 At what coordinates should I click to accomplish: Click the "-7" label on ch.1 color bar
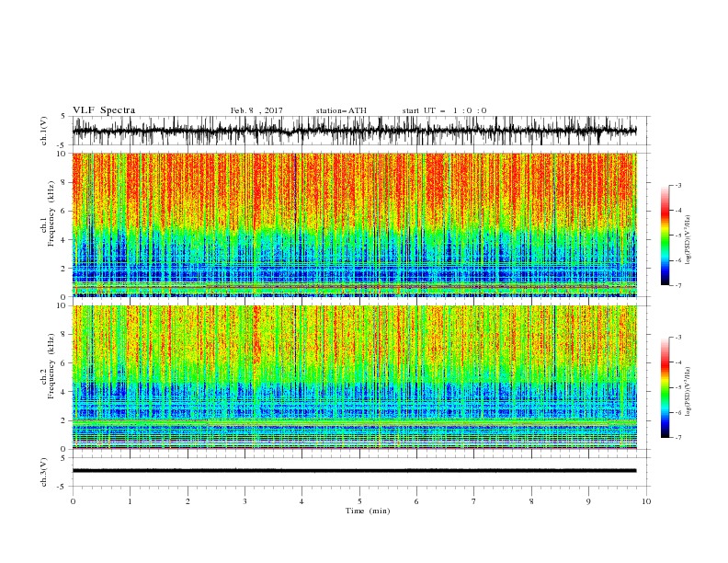pos(678,285)
